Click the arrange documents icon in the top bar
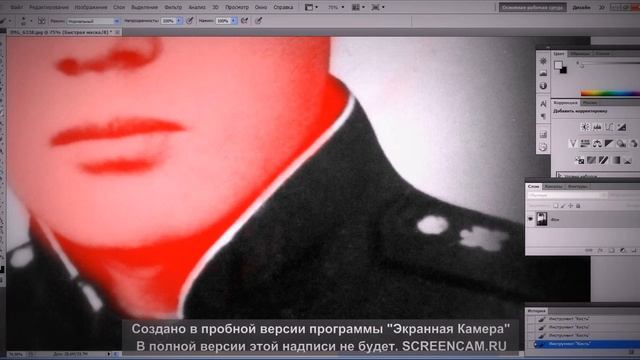Image resolution: width=640 pixels, height=360 pixels. pyautogui.click(x=356, y=7)
